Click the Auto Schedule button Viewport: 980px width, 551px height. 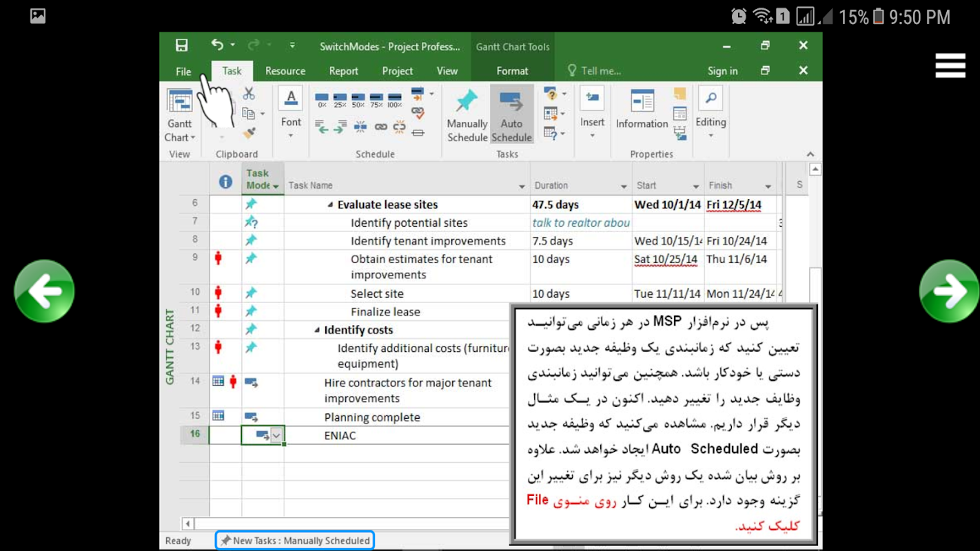pyautogui.click(x=511, y=114)
